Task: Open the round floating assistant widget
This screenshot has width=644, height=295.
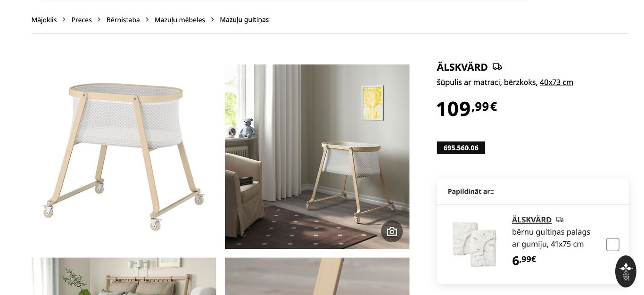Action: [626, 271]
